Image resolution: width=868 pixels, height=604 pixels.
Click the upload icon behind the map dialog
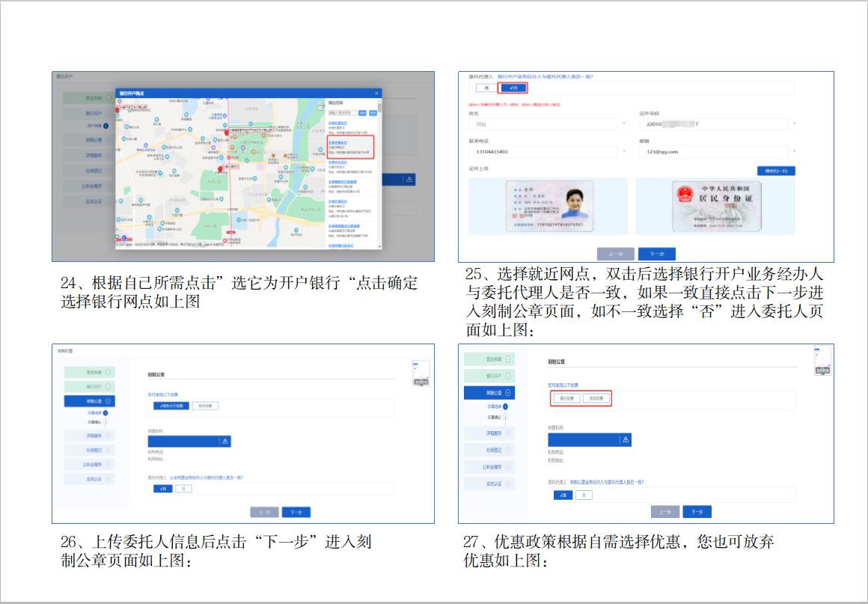click(409, 180)
